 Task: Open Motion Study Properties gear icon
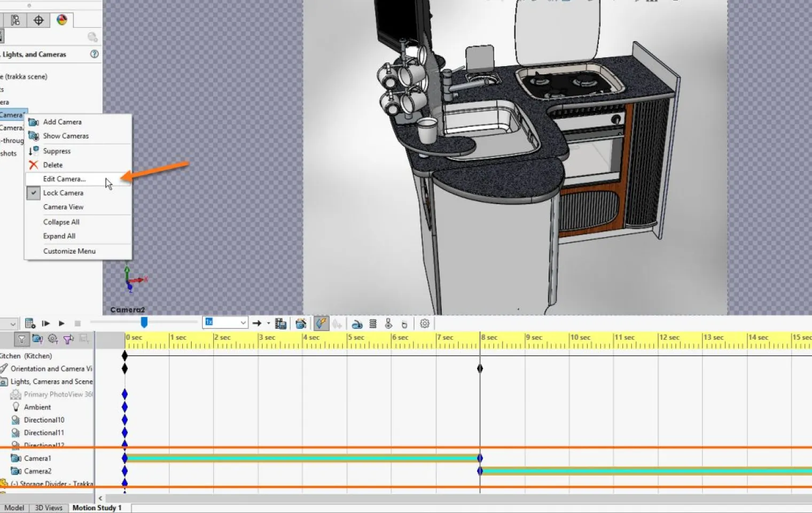pos(425,323)
